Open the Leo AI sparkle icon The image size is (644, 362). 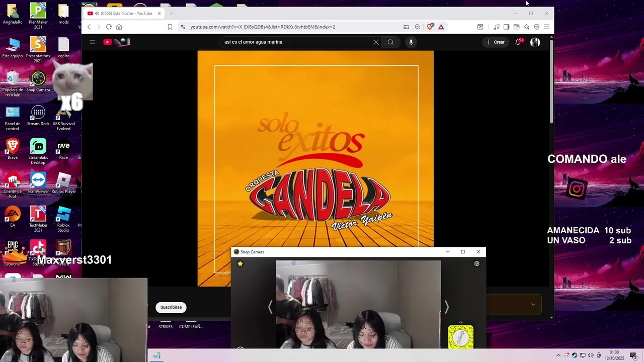526,27
